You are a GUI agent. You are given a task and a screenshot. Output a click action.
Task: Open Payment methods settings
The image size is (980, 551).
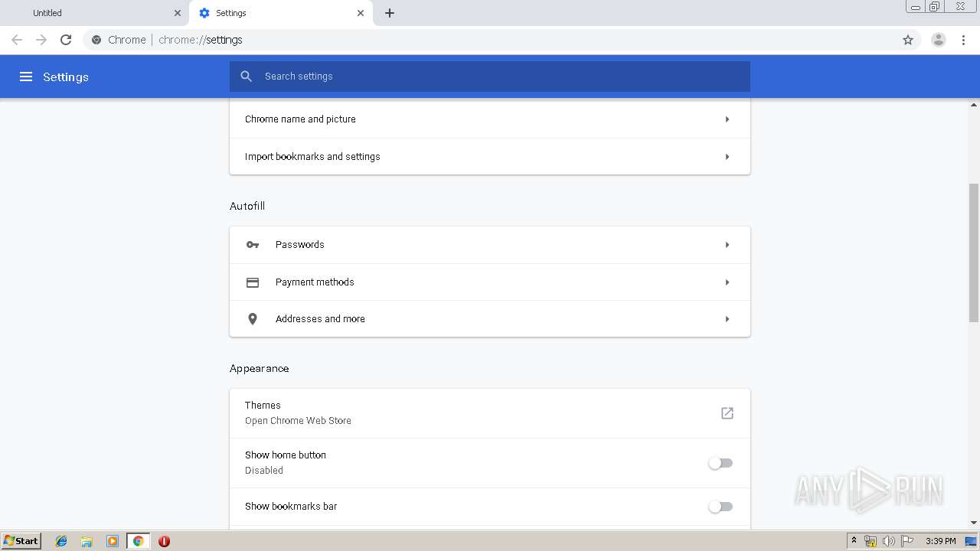click(490, 282)
